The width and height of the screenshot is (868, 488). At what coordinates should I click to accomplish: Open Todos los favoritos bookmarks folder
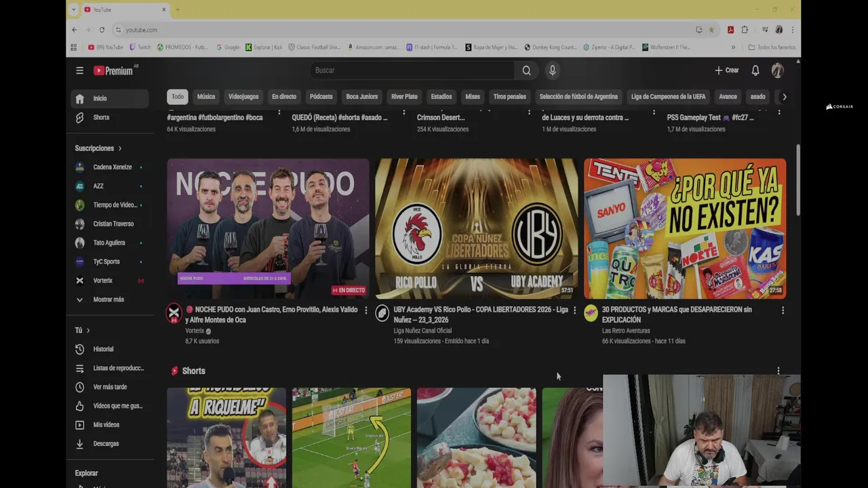[x=772, y=47]
